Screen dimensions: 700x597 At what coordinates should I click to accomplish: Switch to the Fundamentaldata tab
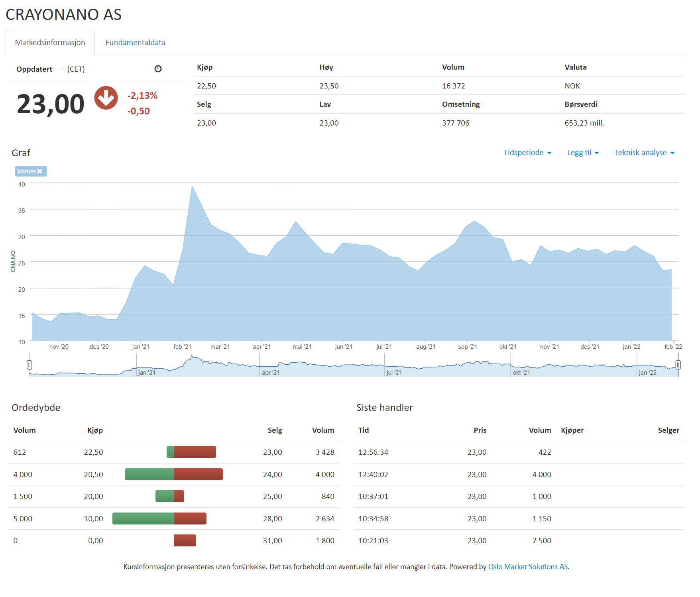(x=135, y=43)
